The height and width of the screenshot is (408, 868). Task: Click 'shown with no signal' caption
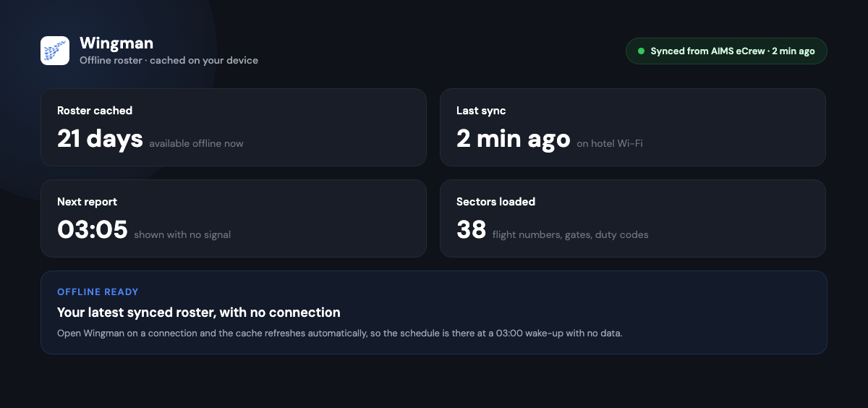click(182, 234)
